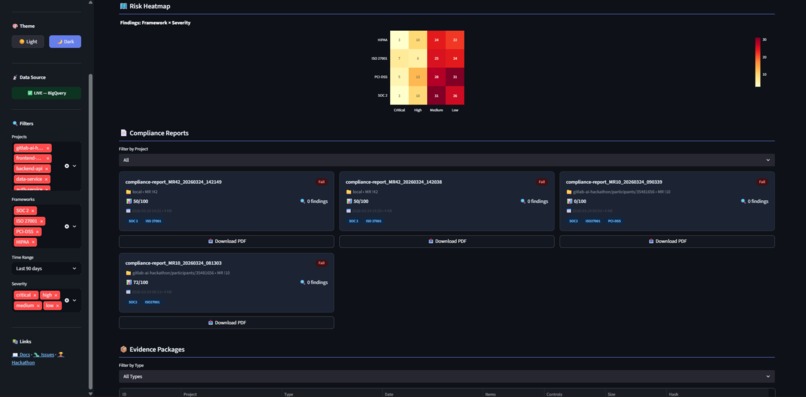Remove the data-service project tag

[x=46, y=179]
